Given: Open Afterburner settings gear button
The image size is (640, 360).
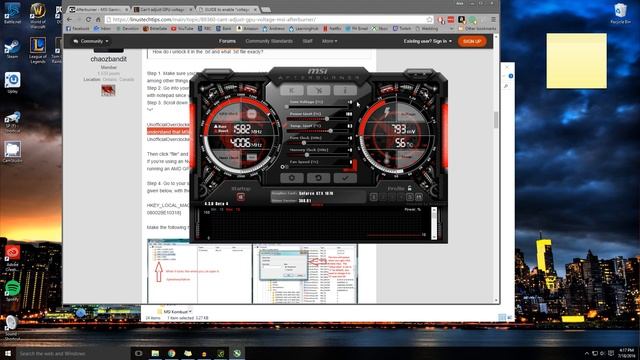Looking at the screenshot, I should pyautogui.click(x=291, y=178).
